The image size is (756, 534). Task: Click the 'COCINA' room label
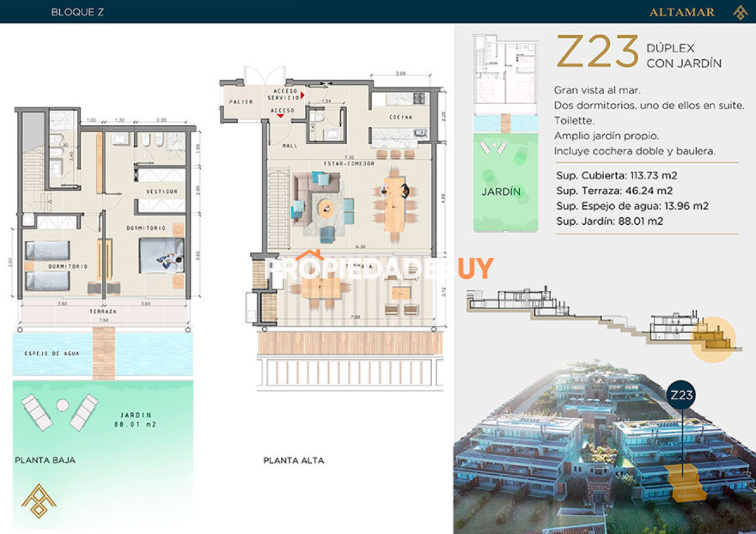(x=401, y=117)
